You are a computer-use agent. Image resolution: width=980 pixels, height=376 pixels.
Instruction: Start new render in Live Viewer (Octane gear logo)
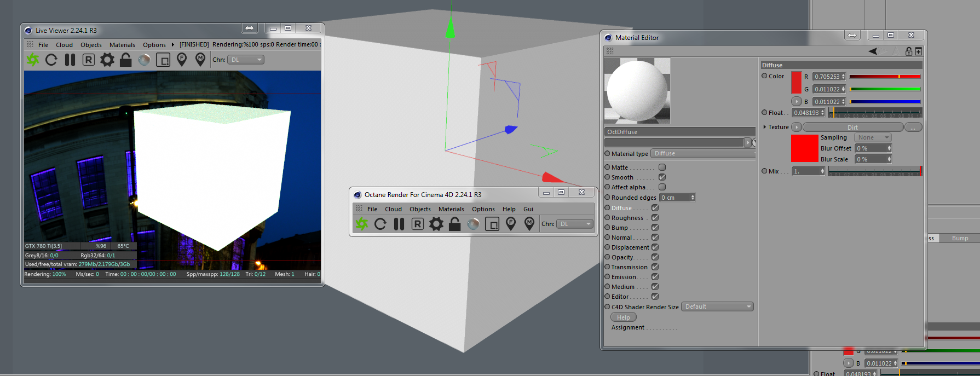pyautogui.click(x=33, y=60)
